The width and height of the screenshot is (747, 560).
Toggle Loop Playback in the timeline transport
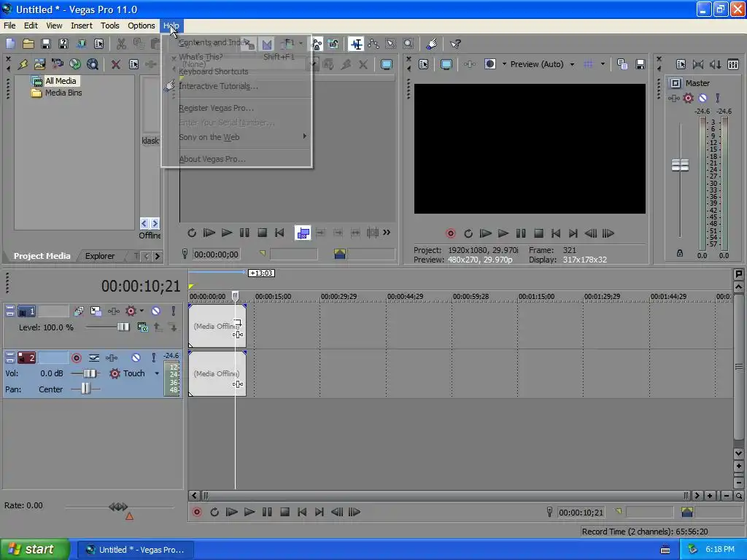click(x=214, y=512)
